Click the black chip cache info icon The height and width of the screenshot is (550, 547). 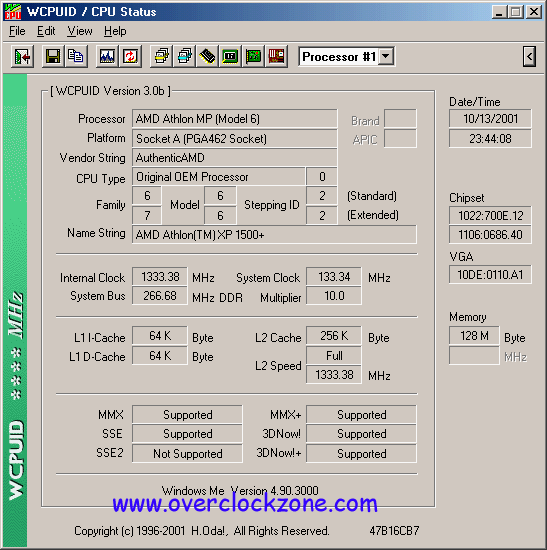pos(207,56)
